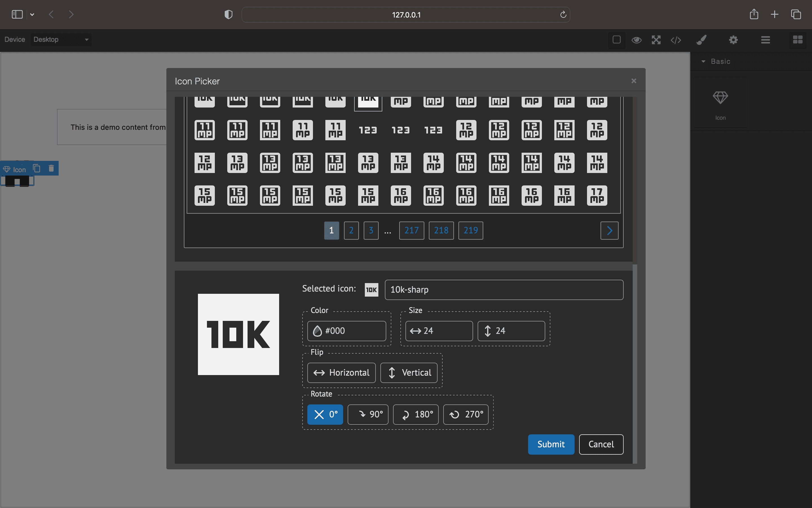Viewport: 812px width, 508px height.
Task: Click the height size field
Action: (x=511, y=331)
